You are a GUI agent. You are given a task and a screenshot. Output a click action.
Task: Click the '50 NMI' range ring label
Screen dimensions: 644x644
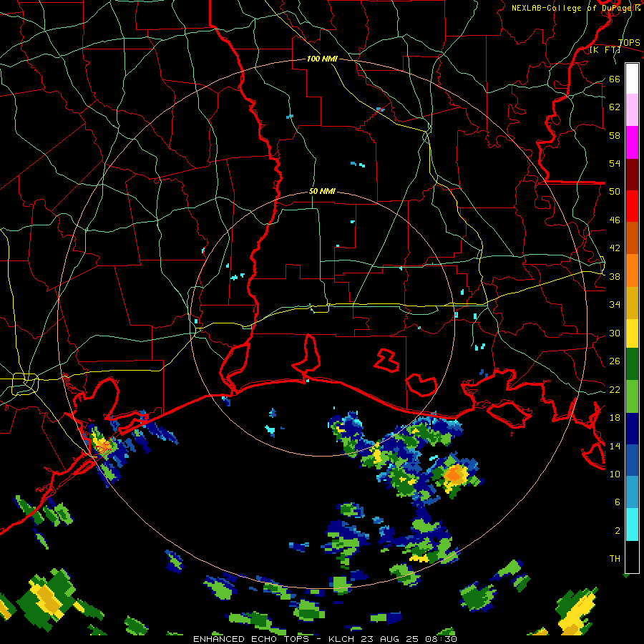pyautogui.click(x=322, y=191)
